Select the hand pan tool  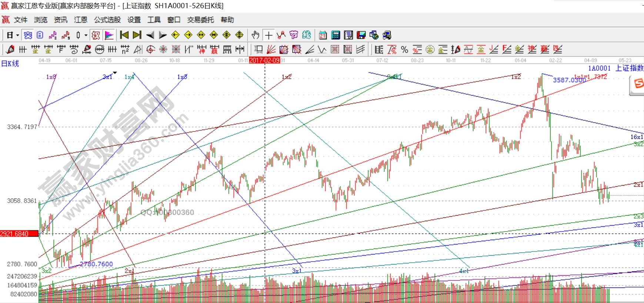(x=255, y=35)
